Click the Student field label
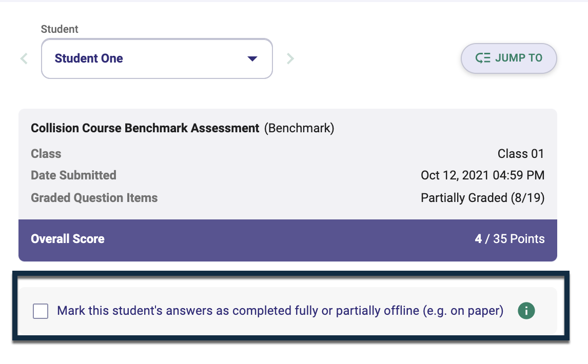 point(60,29)
